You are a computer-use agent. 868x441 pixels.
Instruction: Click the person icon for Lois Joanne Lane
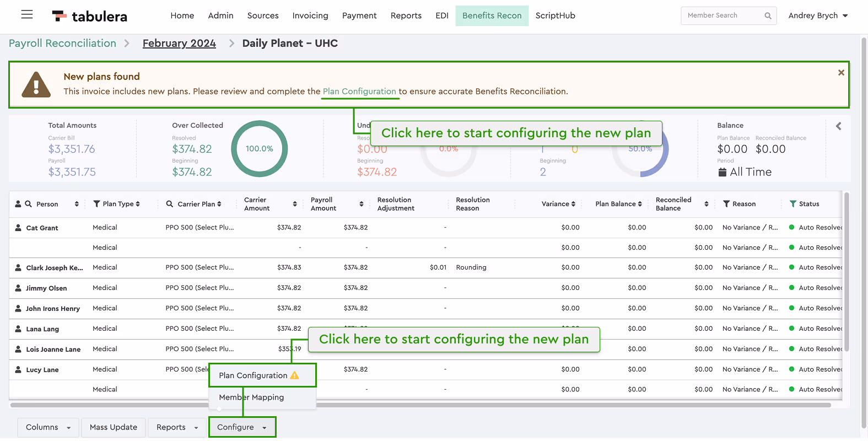(x=18, y=349)
